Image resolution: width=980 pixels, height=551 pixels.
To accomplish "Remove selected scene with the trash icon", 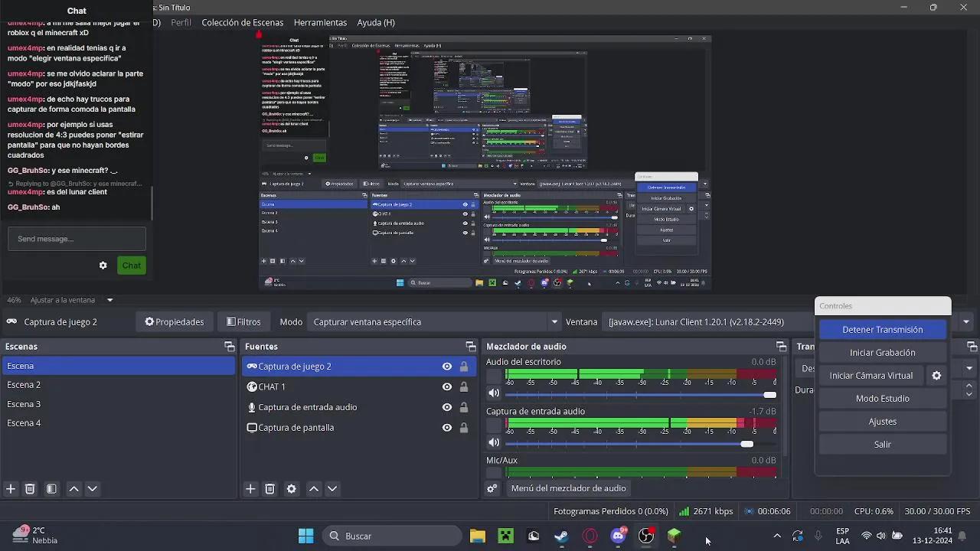I will 30,488.
